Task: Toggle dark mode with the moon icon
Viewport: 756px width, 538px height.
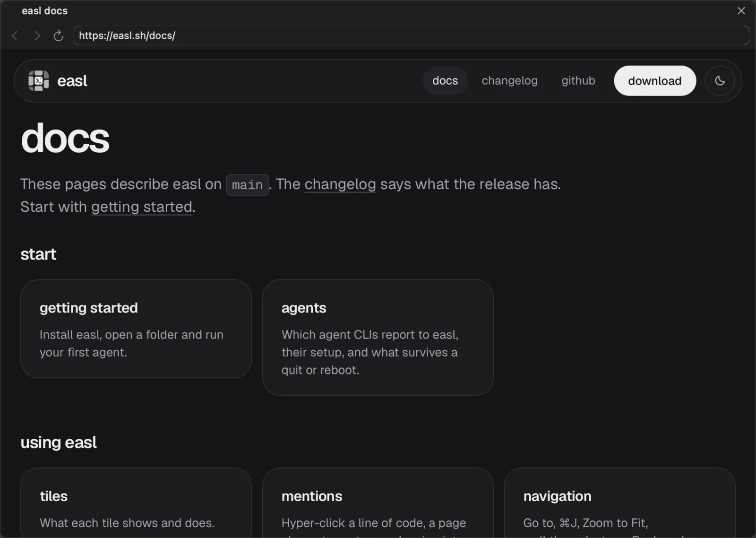Action: 720,81
